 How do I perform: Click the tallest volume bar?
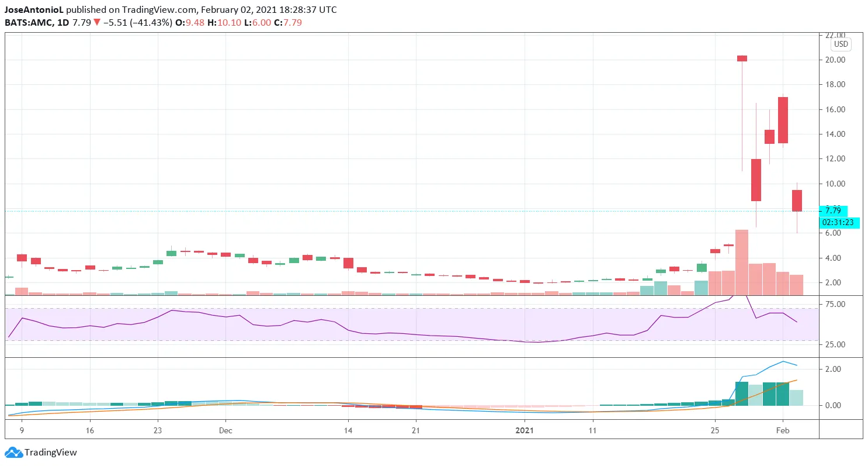742,262
